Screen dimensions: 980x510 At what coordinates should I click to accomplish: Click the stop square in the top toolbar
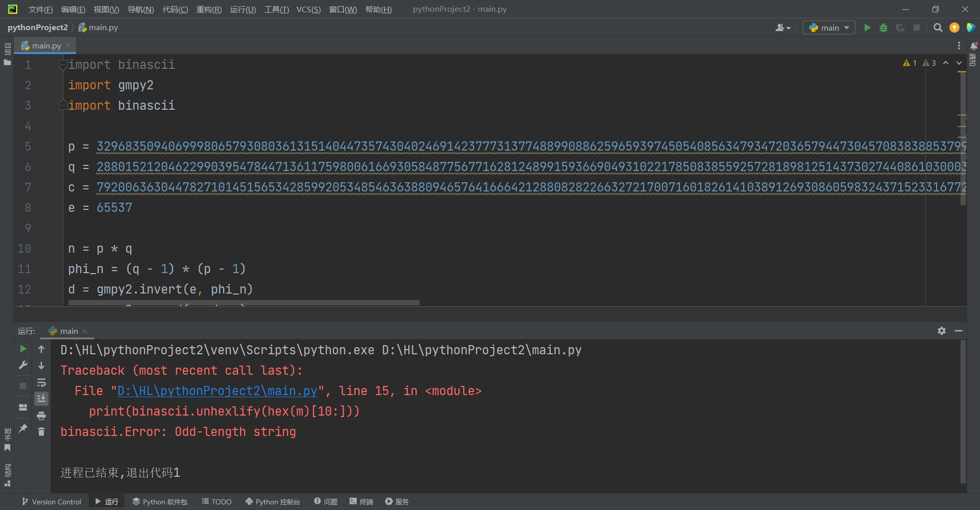coord(917,28)
